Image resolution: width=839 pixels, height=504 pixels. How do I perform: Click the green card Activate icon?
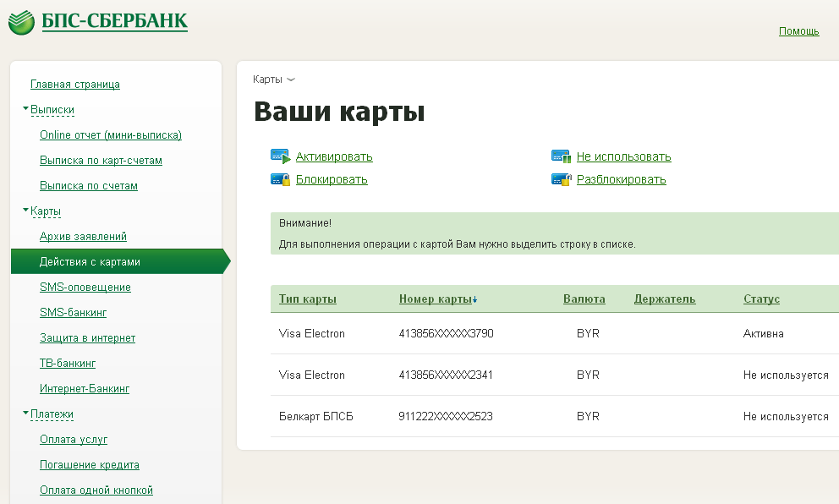(x=280, y=156)
